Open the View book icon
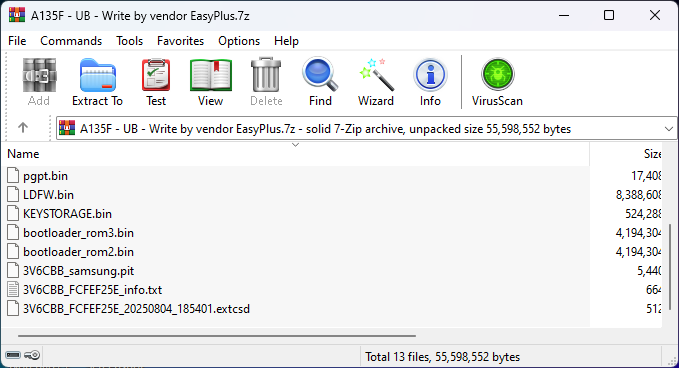The height and width of the screenshot is (368, 679). pyautogui.click(x=210, y=82)
